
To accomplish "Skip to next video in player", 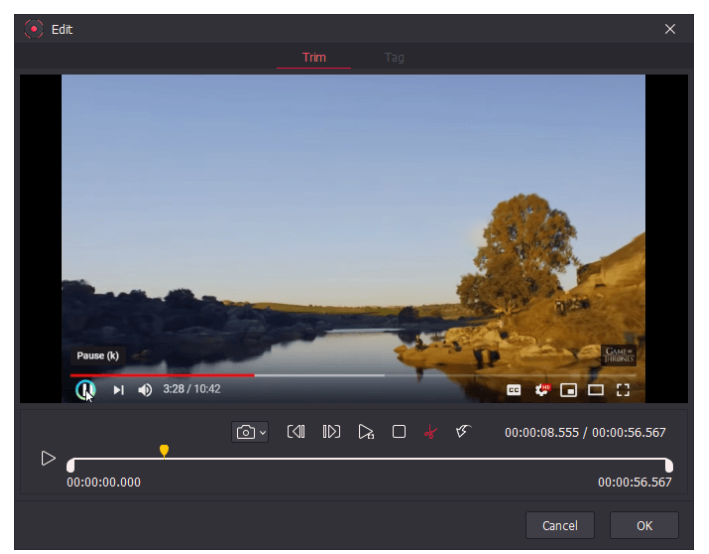I will tap(118, 390).
